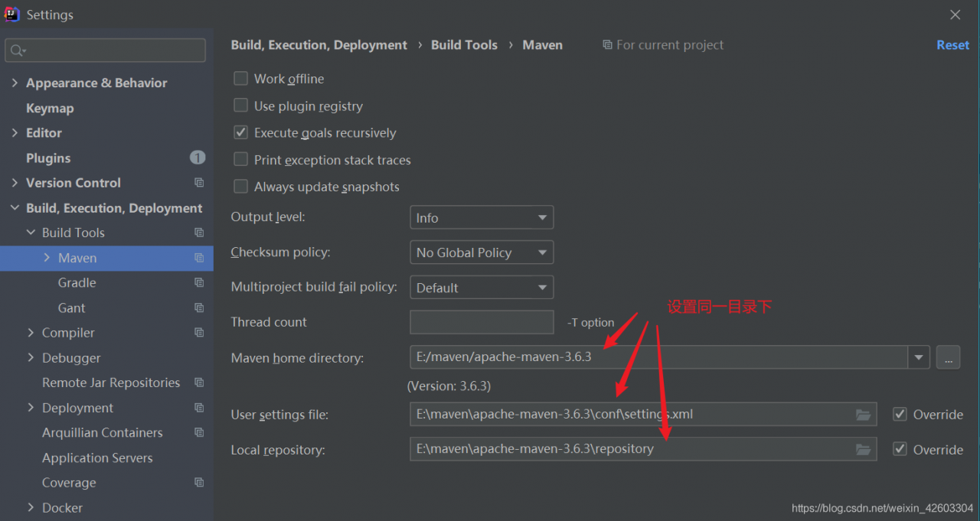Open Coverage settings
980x521 pixels.
[69, 483]
